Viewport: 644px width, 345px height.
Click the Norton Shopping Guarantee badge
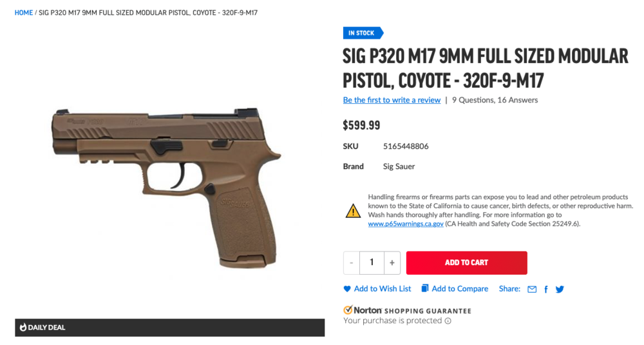coord(407,310)
